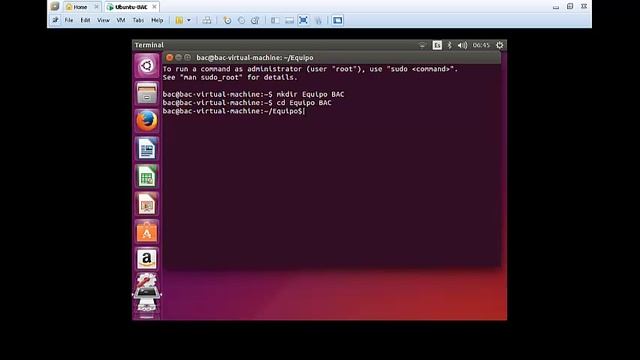Image resolution: width=640 pixels, height=360 pixels.
Task: Click the Unity mode toolbar icon
Action: pos(318,20)
